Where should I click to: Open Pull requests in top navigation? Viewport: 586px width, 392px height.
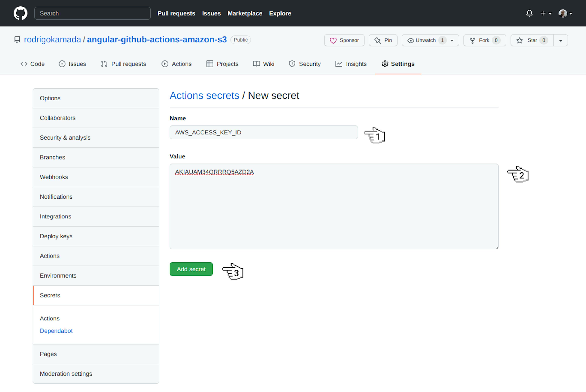(x=176, y=13)
